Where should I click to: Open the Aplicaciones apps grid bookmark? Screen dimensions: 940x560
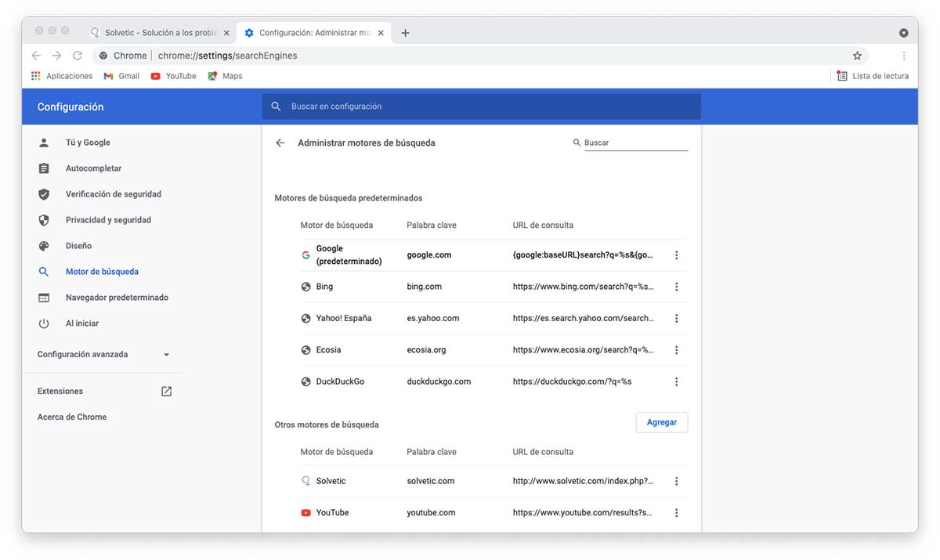pyautogui.click(x=62, y=76)
